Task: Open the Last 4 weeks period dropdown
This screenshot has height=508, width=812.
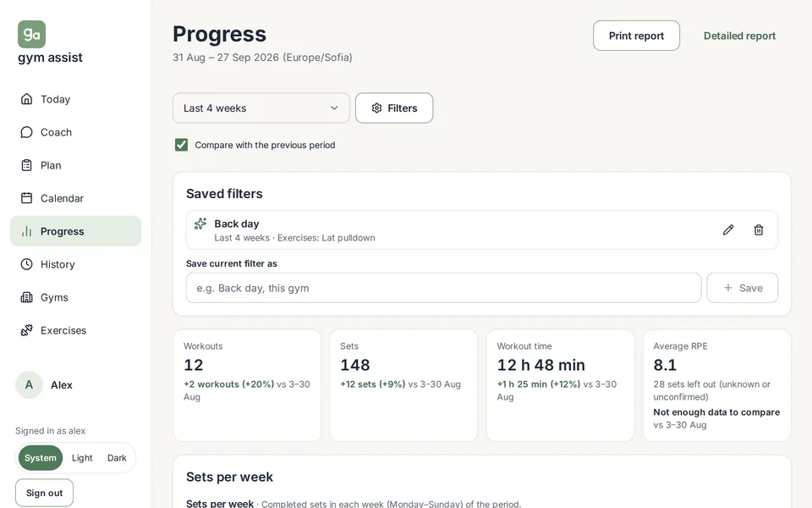Action: point(261,108)
